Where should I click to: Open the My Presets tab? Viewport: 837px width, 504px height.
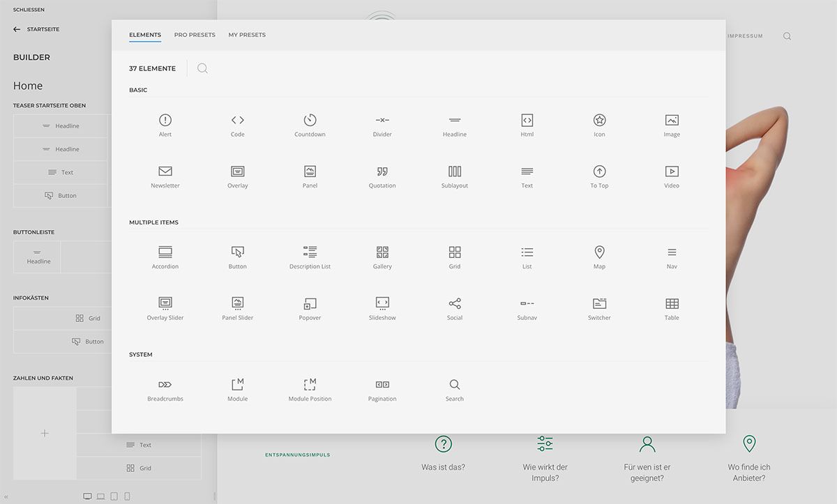tap(247, 35)
